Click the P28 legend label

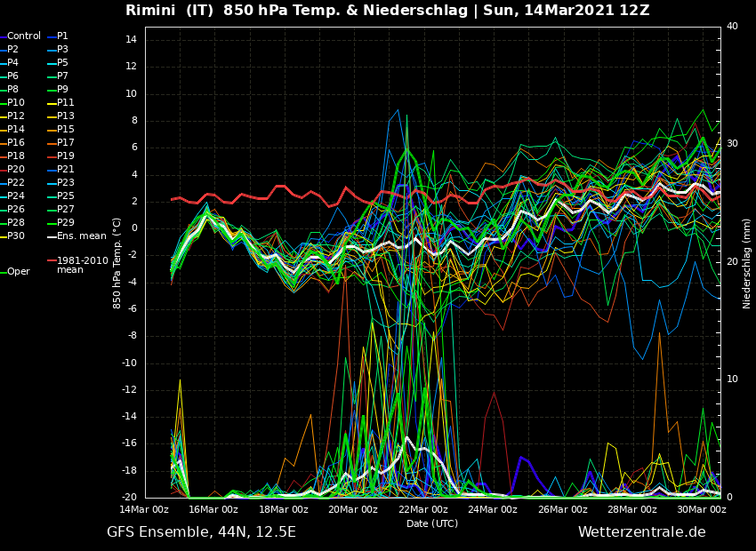pos(15,222)
